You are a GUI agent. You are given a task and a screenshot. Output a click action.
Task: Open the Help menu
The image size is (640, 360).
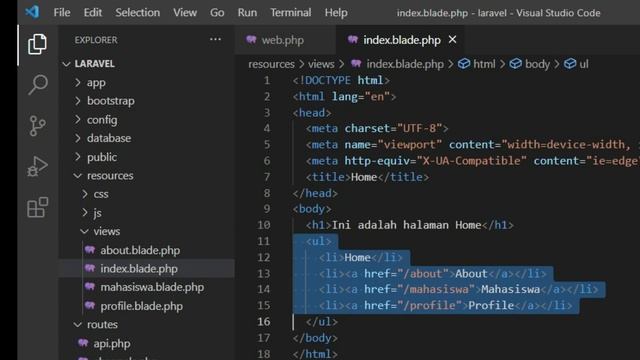[336, 13]
